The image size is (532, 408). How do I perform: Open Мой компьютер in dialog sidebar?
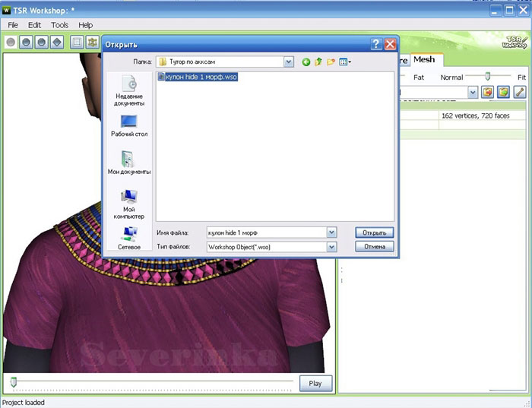click(x=128, y=201)
